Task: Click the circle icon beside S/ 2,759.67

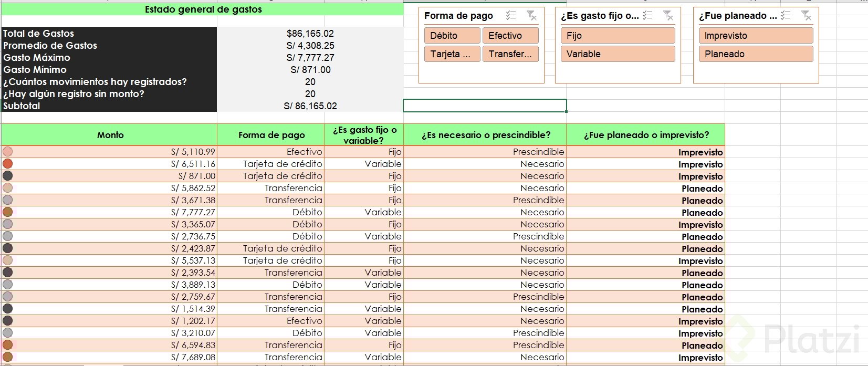Action: click(8, 297)
